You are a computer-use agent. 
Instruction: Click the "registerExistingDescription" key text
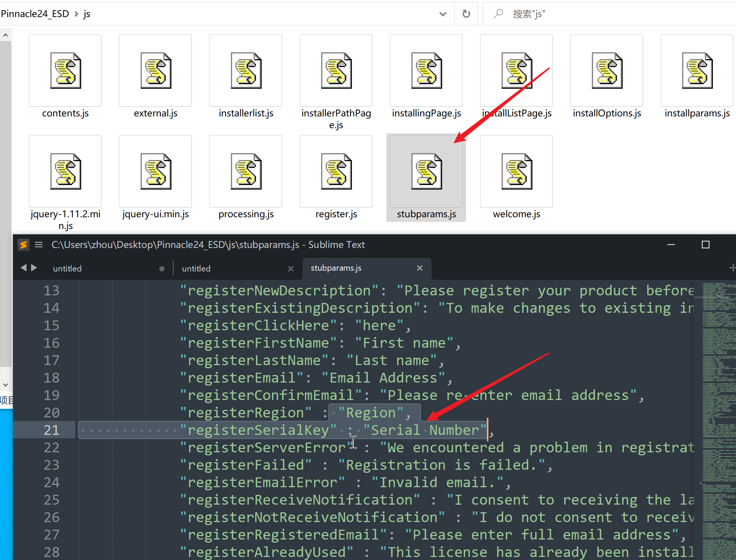pos(300,308)
